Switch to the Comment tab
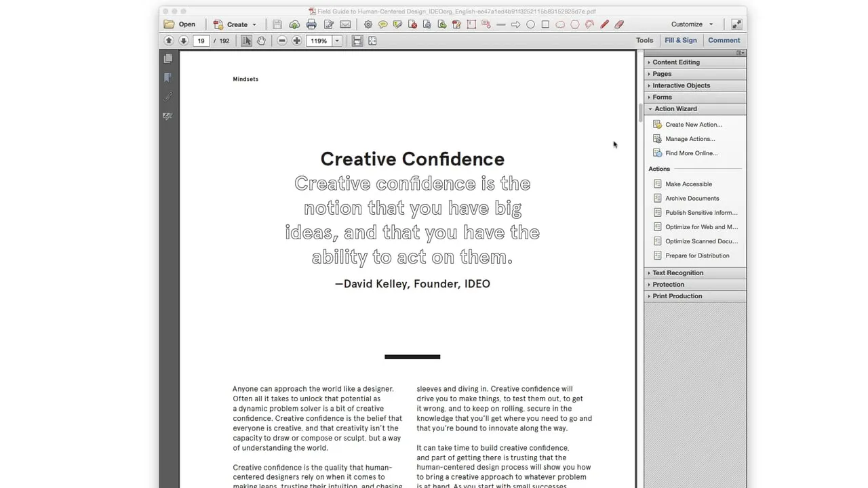 pos(724,41)
